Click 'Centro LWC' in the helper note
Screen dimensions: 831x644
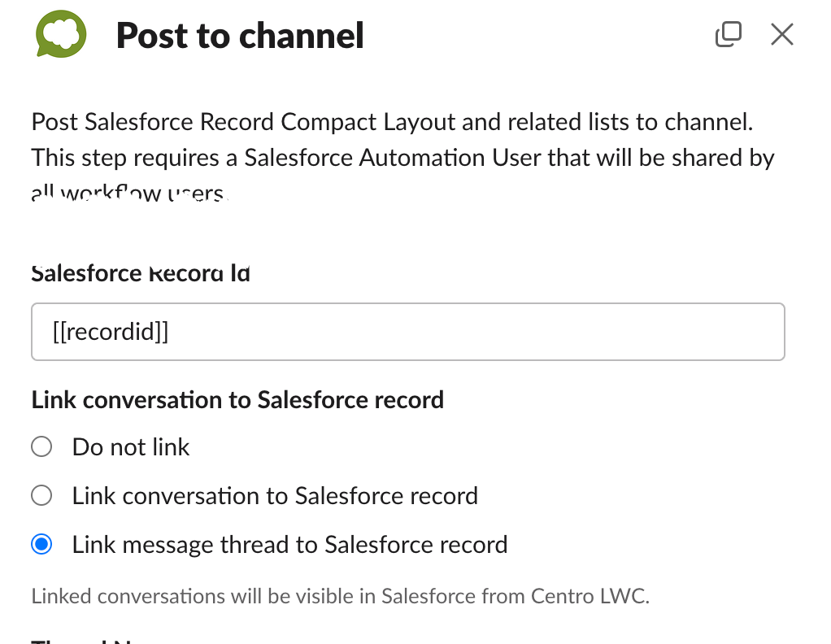coord(590,596)
